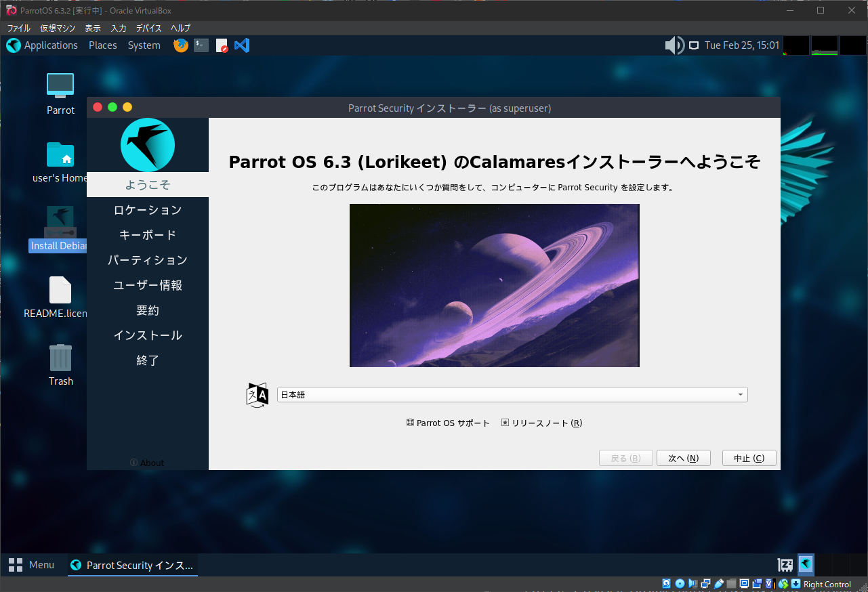Click the yellow installer window button
This screenshot has height=592, width=868.
[127, 107]
